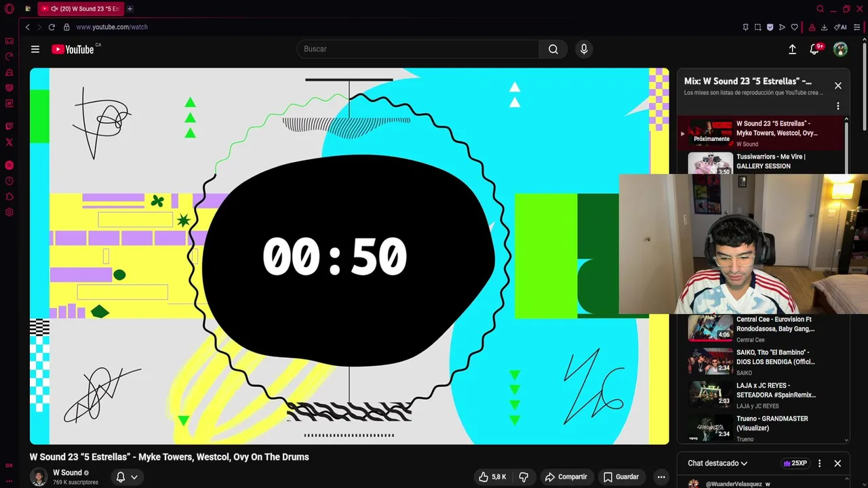Dislike the video
The width and height of the screenshot is (868, 488).
coord(524,477)
